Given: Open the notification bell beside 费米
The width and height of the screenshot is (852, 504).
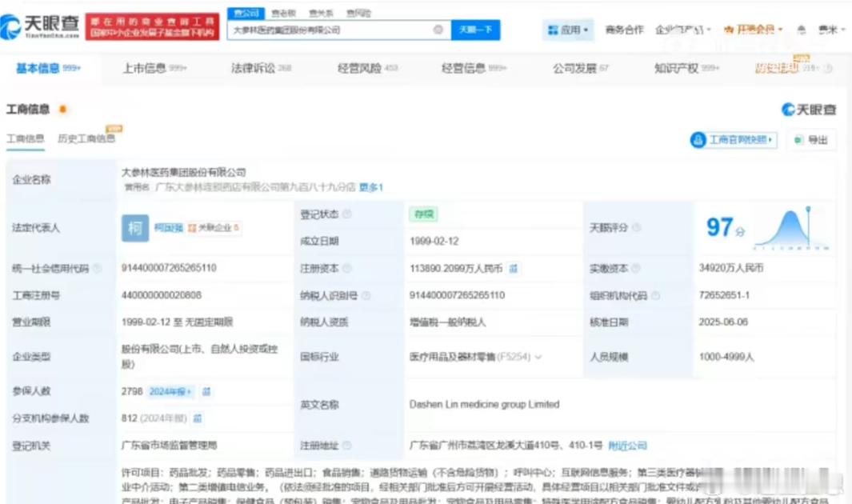Looking at the screenshot, I should pyautogui.click(x=801, y=29).
